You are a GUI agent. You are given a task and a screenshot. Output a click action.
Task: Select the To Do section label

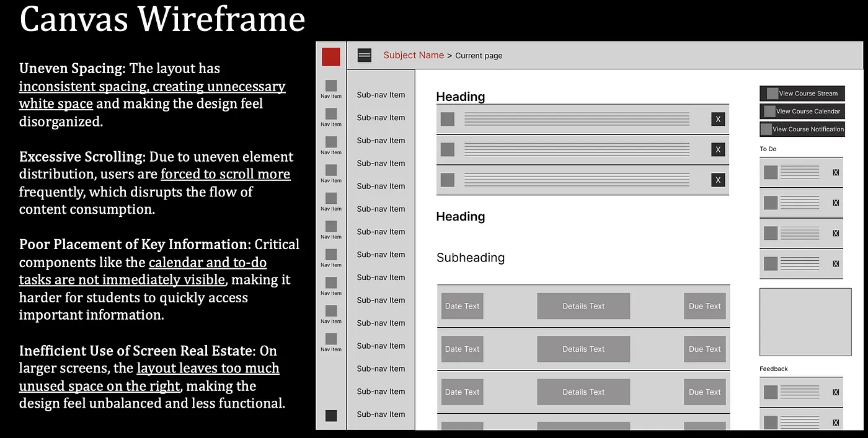[x=768, y=149]
